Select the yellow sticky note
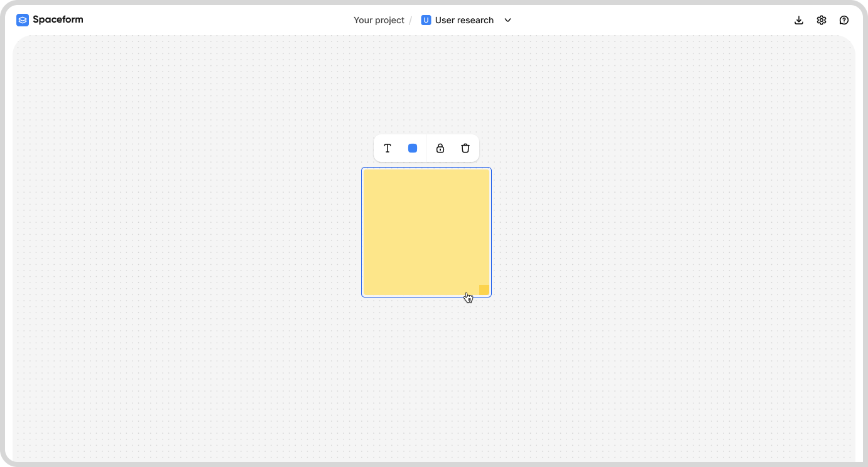 pyautogui.click(x=426, y=232)
